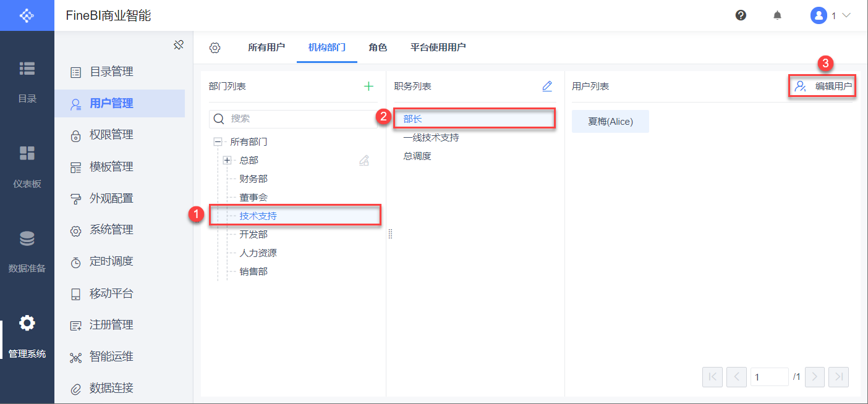Open the help question mark icon
Screen dimensions: 868x404
pyautogui.click(x=741, y=15)
